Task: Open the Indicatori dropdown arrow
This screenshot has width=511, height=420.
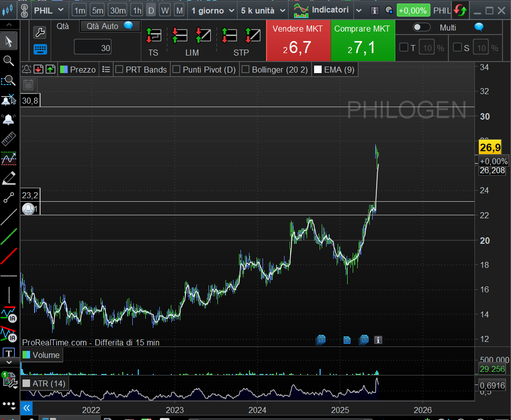Action: pos(359,11)
